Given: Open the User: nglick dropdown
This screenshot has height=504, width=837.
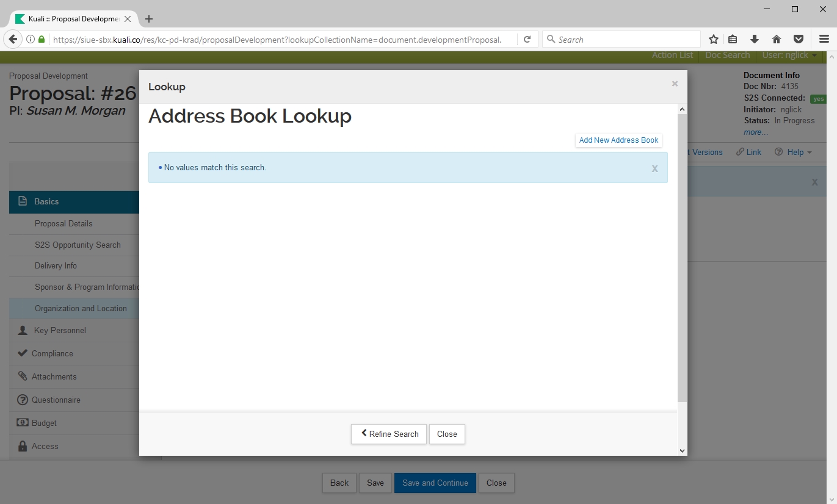Looking at the screenshot, I should pos(789,55).
